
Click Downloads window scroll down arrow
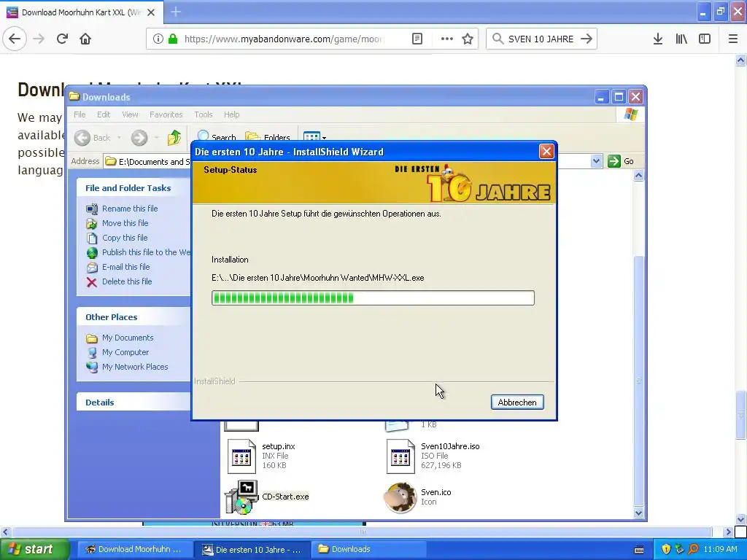coord(638,513)
